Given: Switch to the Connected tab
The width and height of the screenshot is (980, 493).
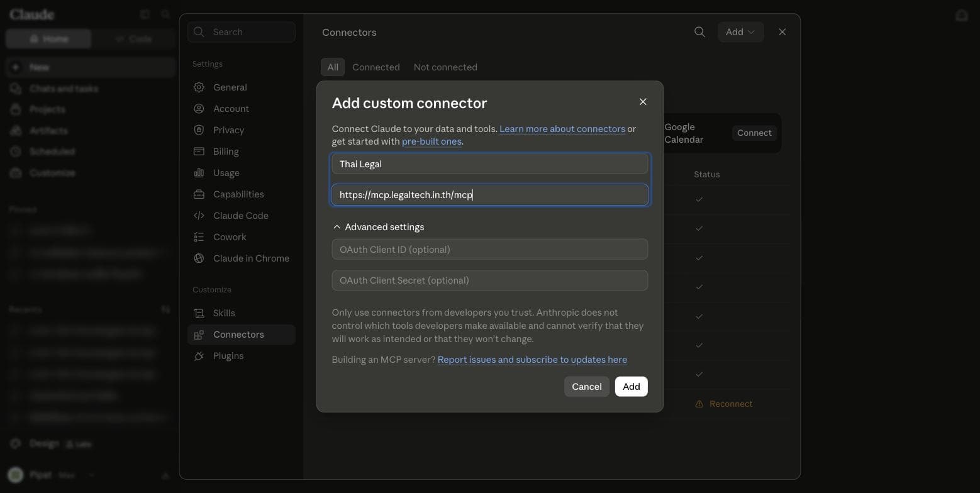Looking at the screenshot, I should [376, 67].
